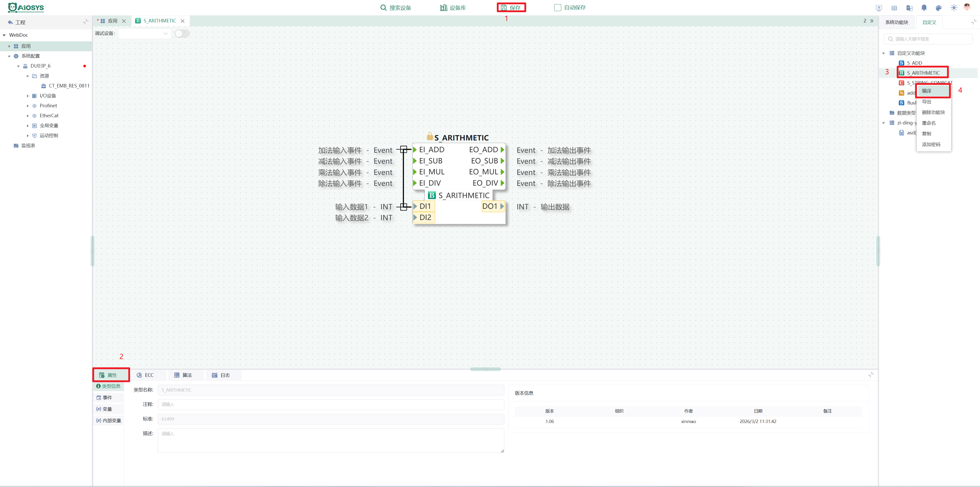Select 内部变量 side section
980x487 pixels.
point(108,420)
